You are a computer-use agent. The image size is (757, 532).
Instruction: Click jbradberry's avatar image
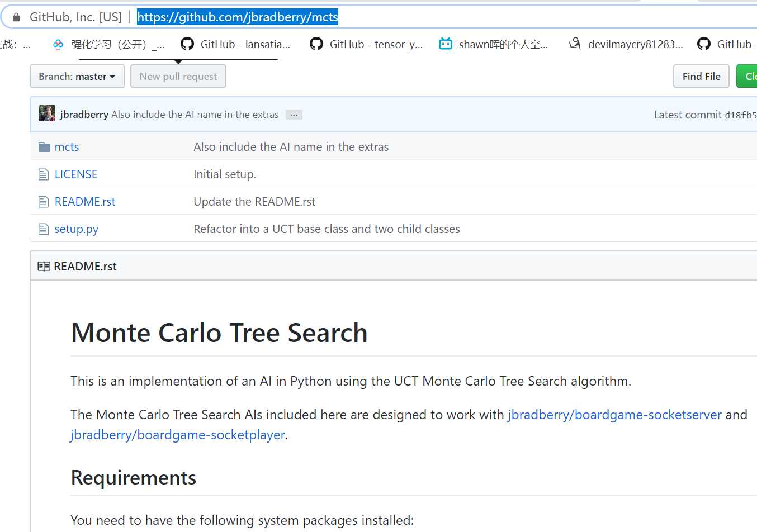(x=47, y=113)
